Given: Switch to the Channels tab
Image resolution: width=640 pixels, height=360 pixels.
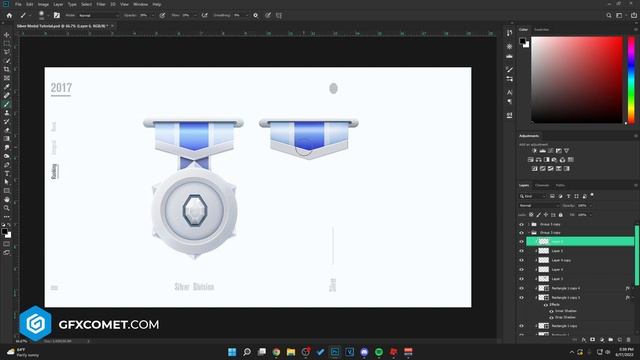Looking at the screenshot, I should (x=542, y=185).
